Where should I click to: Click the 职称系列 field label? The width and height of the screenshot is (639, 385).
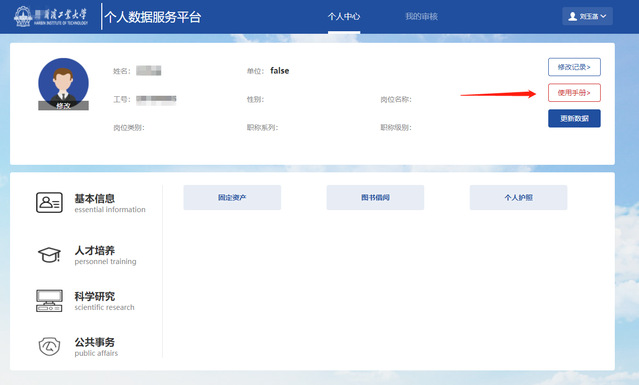[262, 128]
